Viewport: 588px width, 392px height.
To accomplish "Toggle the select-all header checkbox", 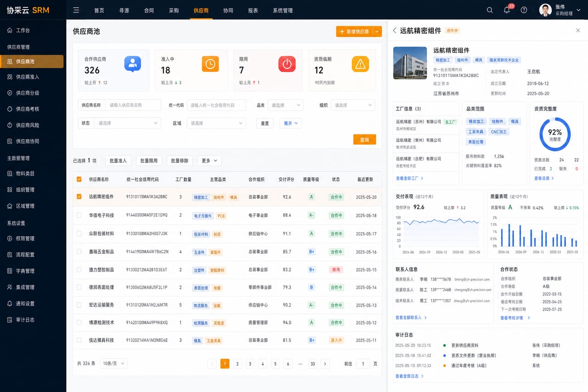I will [79, 179].
